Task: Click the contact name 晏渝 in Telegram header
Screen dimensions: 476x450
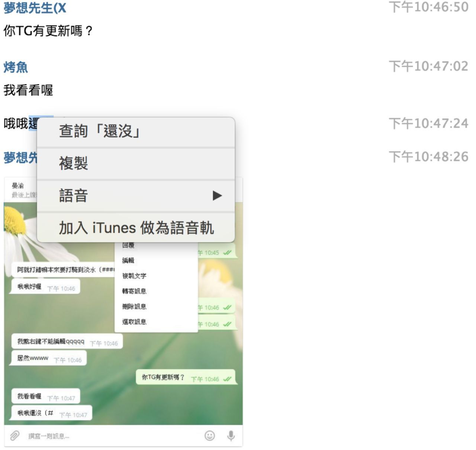Action: pos(18,185)
